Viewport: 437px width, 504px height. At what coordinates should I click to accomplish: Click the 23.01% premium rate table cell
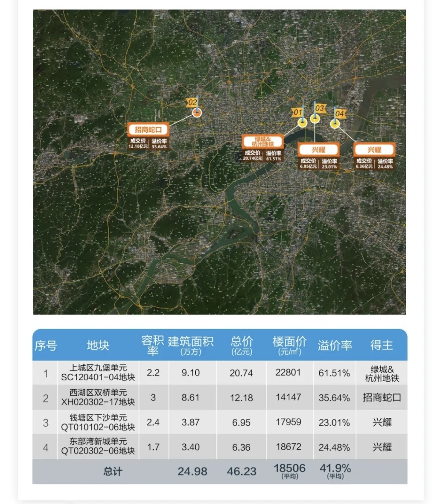click(x=335, y=422)
